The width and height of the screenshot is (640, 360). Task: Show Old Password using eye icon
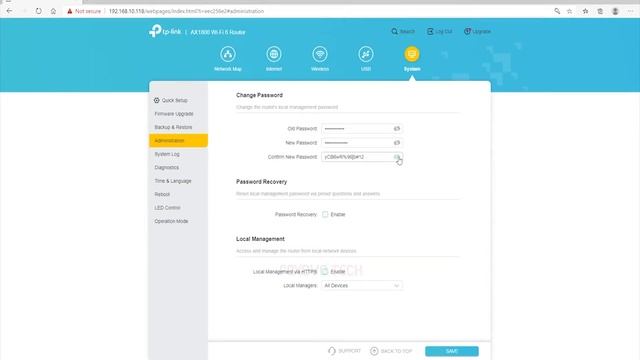coord(397,129)
